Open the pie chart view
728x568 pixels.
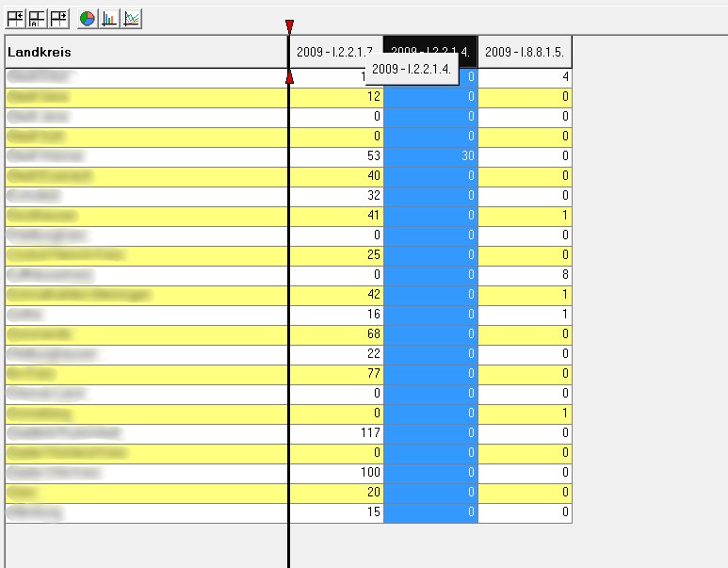point(88,18)
